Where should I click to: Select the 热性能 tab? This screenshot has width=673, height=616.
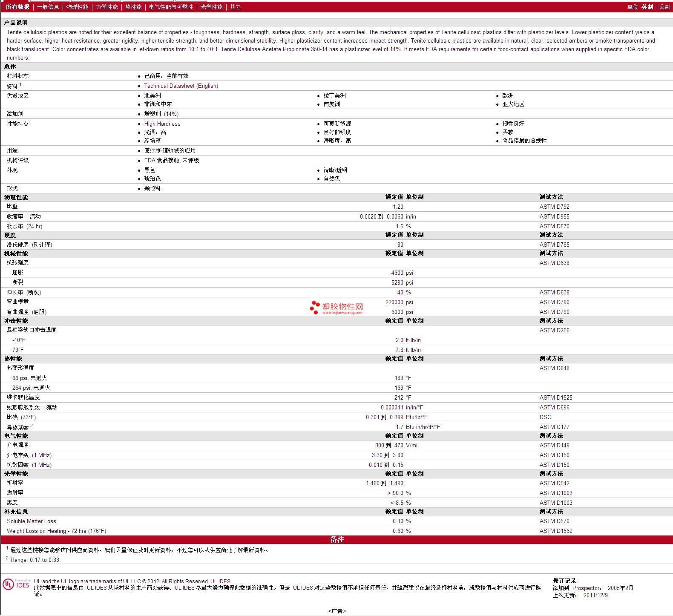(133, 7)
